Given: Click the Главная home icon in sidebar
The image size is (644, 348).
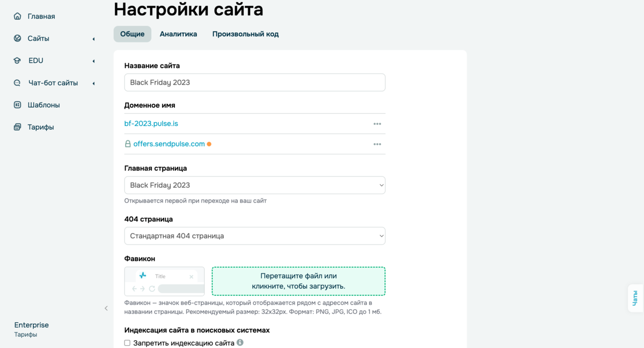Looking at the screenshot, I should pos(18,17).
